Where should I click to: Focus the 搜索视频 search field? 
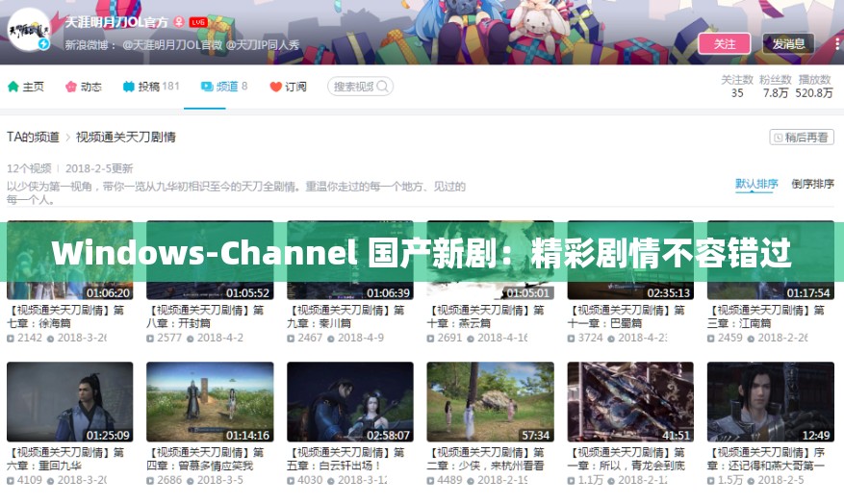point(360,86)
